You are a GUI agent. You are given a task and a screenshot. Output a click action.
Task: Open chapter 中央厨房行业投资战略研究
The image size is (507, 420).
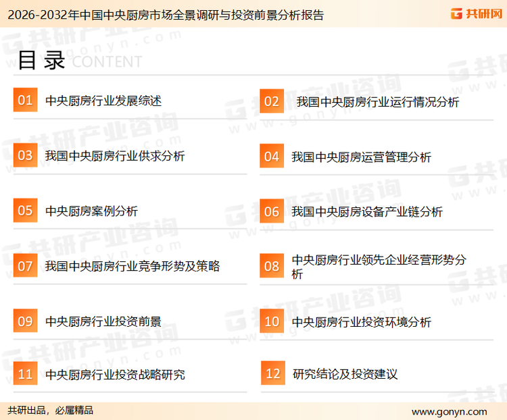click(x=115, y=375)
